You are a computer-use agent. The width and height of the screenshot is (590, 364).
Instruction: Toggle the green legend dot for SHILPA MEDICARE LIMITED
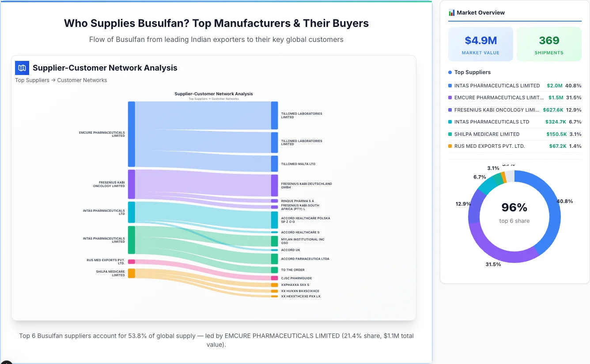click(451, 134)
